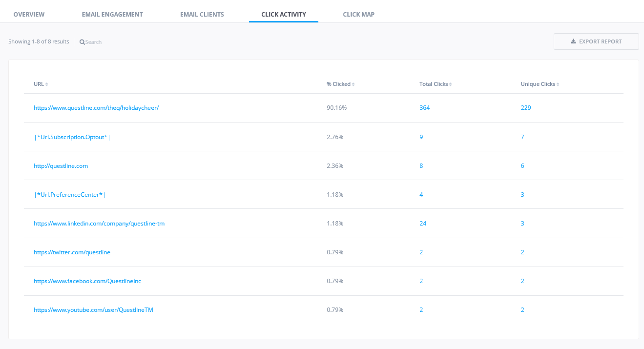The height and width of the screenshot is (349, 644).
Task: Click the search magnifier icon
Action: click(82, 42)
